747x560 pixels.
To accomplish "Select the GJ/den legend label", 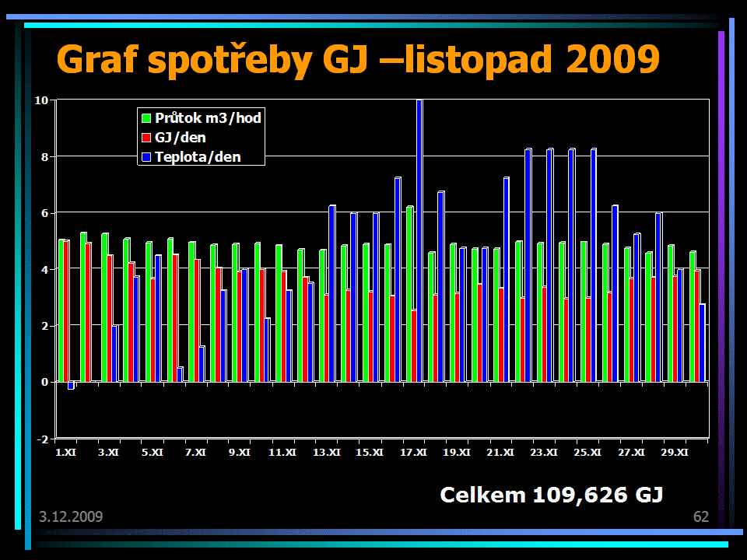I will 181,138.
